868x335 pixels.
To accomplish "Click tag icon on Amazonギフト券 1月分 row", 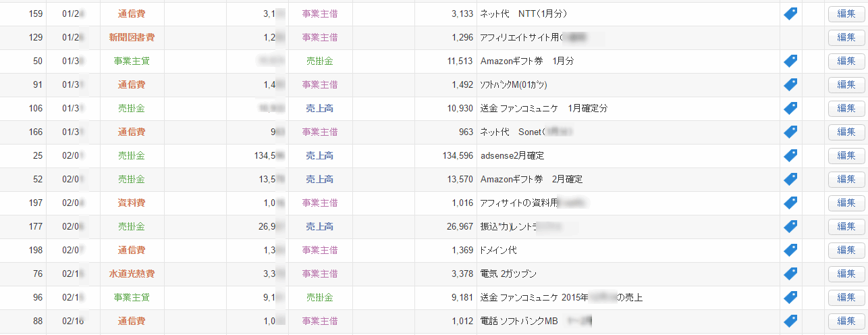I will (790, 61).
